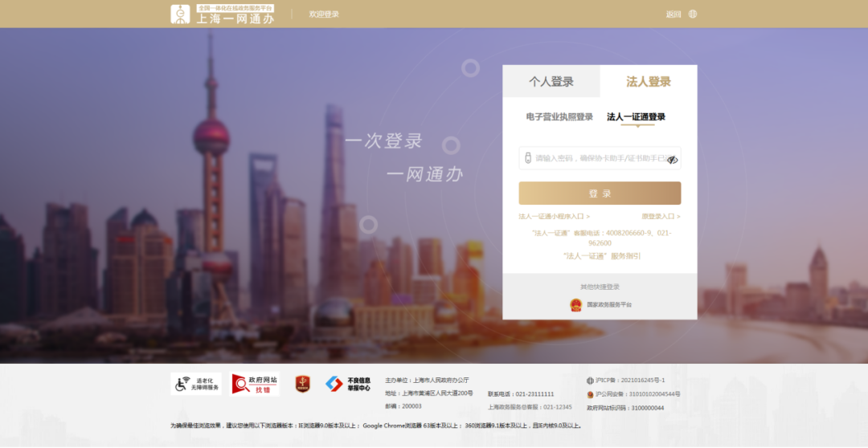Click the red shield emblem in footer
Viewport: 868px width, 448px height.
point(302,384)
